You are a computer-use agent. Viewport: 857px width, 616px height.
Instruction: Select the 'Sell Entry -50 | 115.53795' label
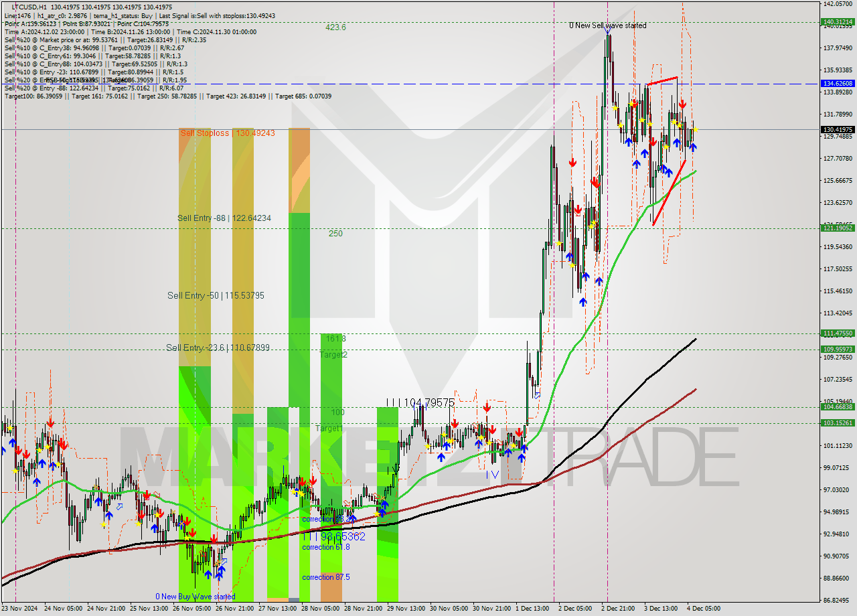click(216, 295)
